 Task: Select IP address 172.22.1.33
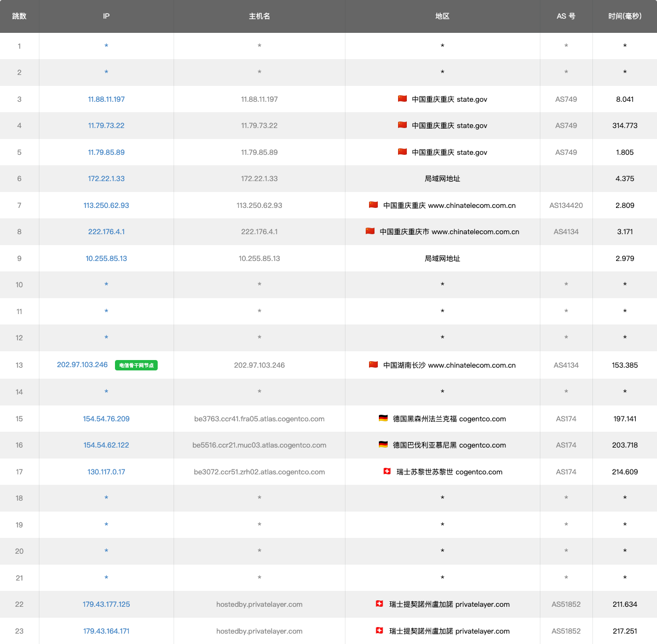(x=106, y=179)
